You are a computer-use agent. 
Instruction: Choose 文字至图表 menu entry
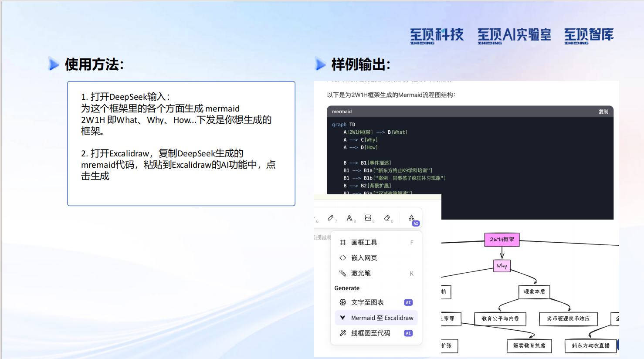(x=376, y=302)
